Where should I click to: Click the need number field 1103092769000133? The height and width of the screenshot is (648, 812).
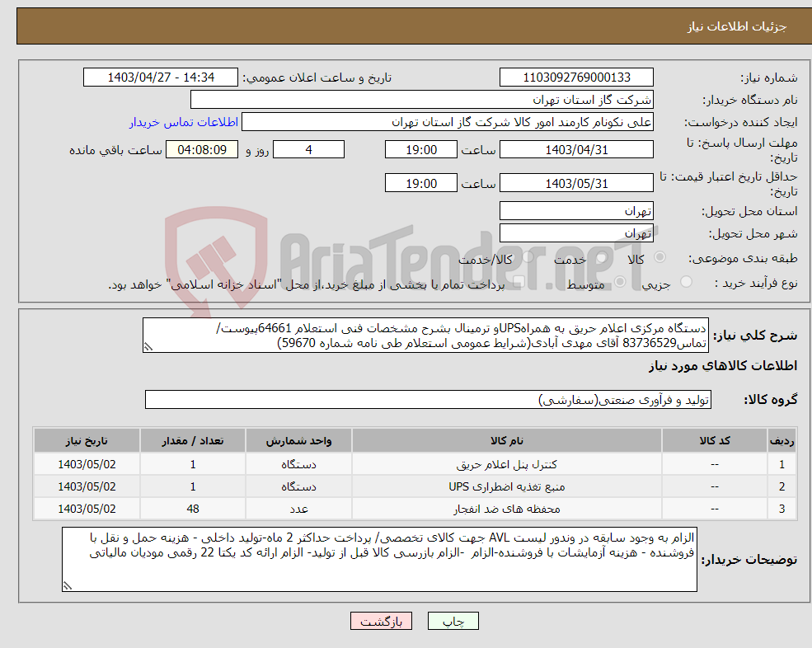click(x=576, y=77)
